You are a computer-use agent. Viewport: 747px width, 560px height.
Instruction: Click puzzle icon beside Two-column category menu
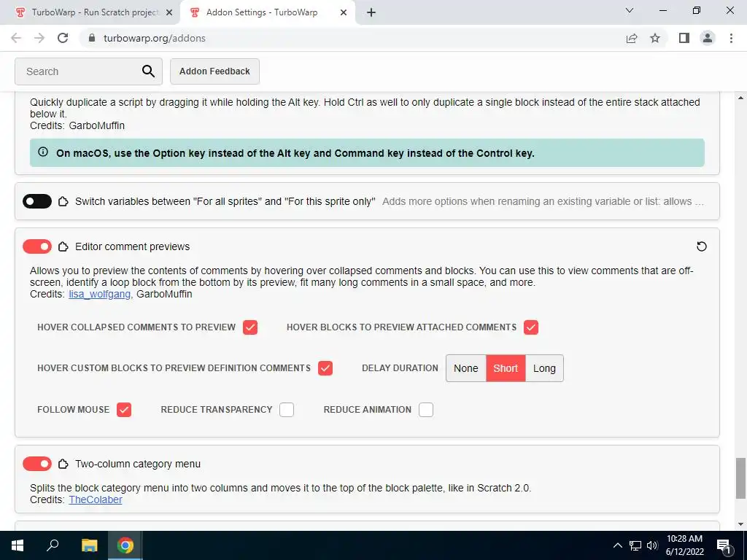coord(63,464)
